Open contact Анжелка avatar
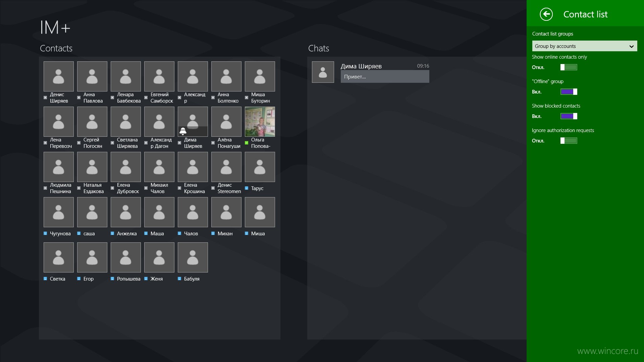Viewport: 644px width, 362px height. click(126, 212)
